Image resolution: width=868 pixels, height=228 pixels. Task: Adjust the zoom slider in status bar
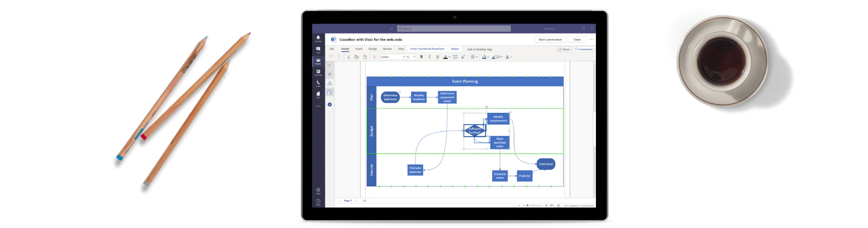tap(528, 206)
